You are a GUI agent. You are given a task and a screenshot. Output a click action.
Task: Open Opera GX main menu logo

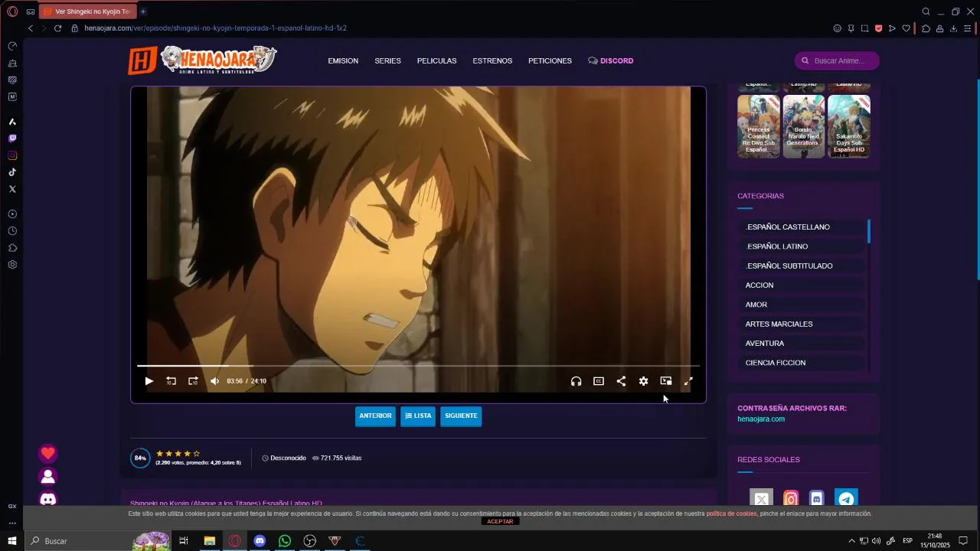12,11
